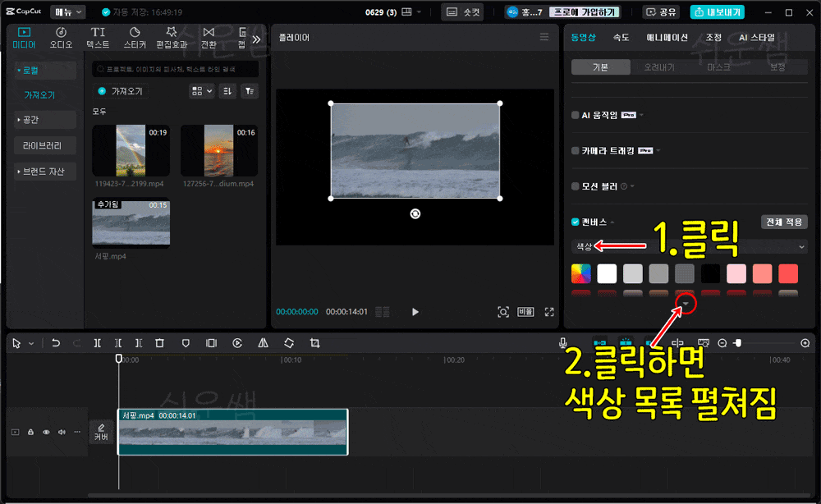Open the crop tool in timeline toolbar
Screen dimensions: 821x504
(x=314, y=343)
